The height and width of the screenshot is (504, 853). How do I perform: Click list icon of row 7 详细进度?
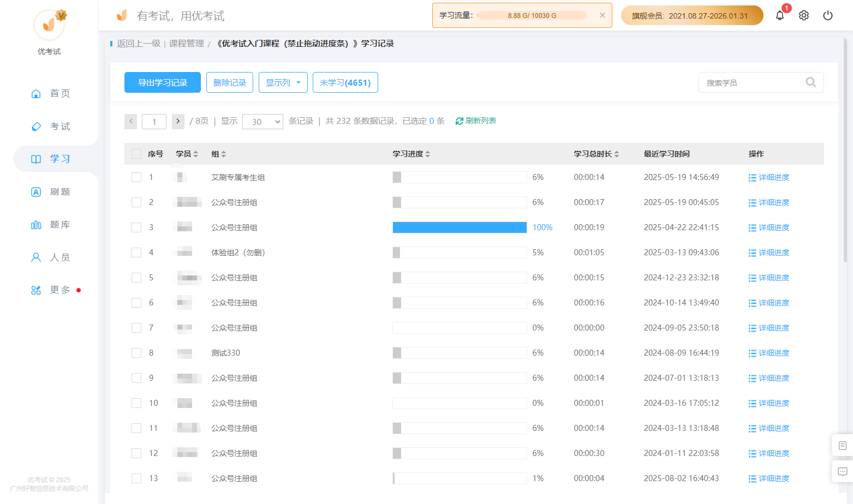pyautogui.click(x=753, y=328)
